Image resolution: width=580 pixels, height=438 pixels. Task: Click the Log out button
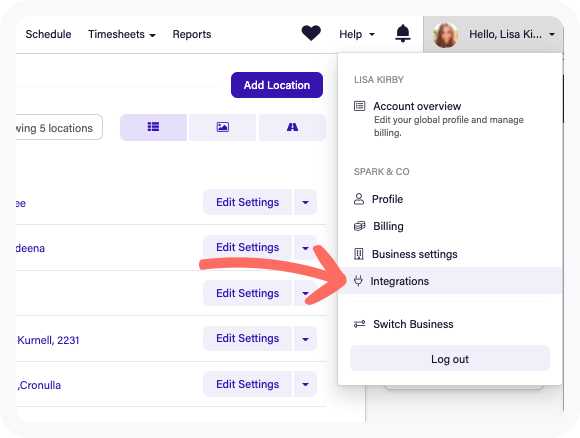(x=450, y=358)
